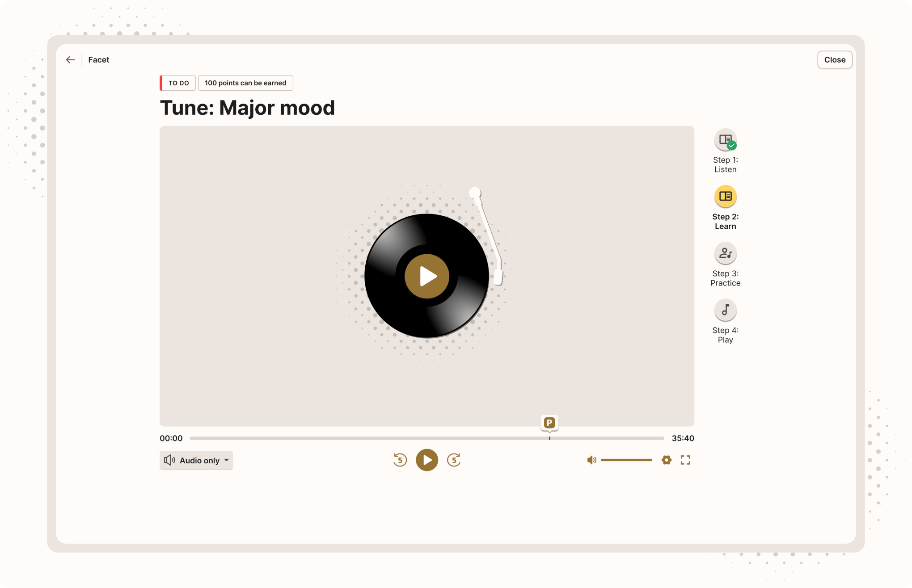Open Step 1: Listen icon
This screenshot has height=588, width=912.
pos(725,140)
